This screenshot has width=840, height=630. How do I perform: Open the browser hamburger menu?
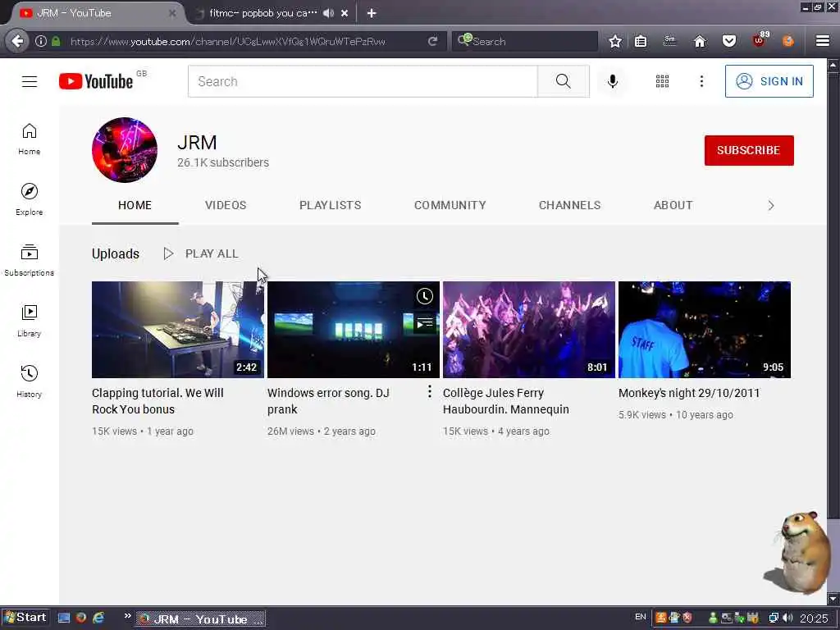pyautogui.click(x=823, y=41)
